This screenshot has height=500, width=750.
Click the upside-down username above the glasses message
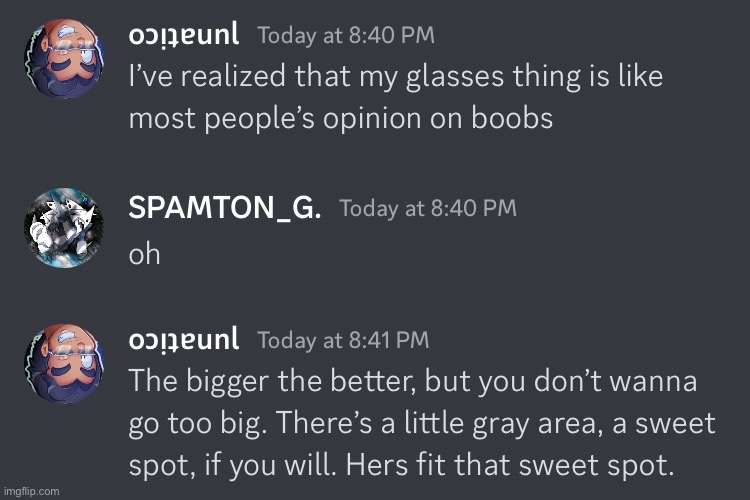[x=184, y=35]
